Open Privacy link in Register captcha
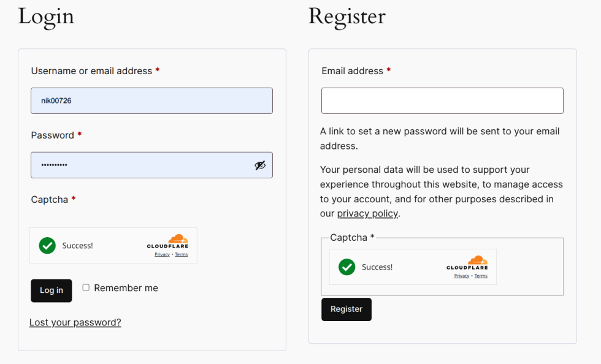 point(462,276)
